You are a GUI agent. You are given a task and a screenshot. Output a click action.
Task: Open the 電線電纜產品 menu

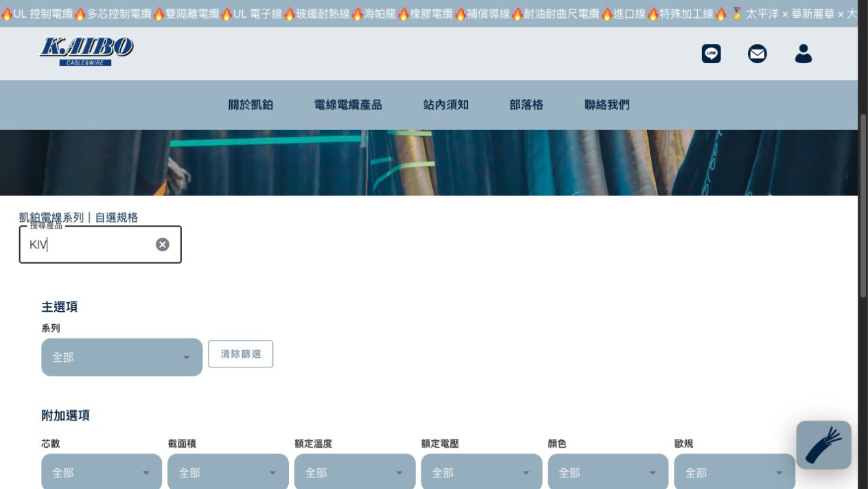[348, 105]
